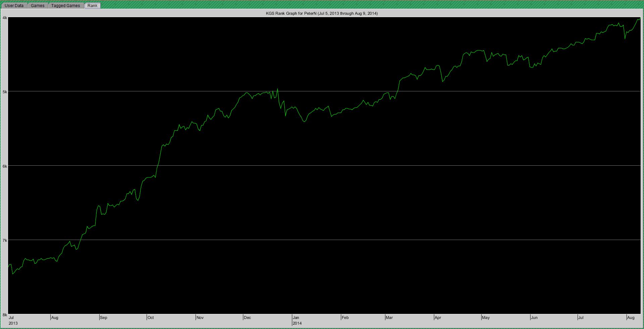Screen dimensions: 644x329
Task: Open the User Data tab
Action: 14,6
